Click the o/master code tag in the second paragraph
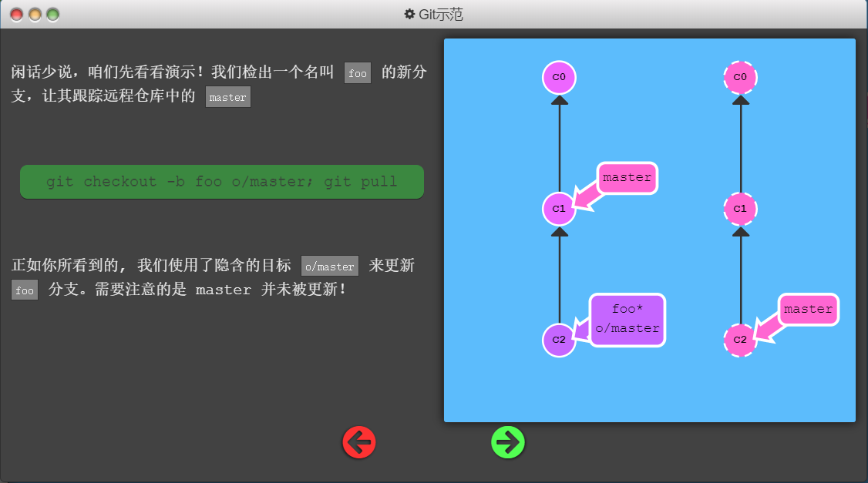Viewport: 868px width, 483px height. click(x=330, y=267)
